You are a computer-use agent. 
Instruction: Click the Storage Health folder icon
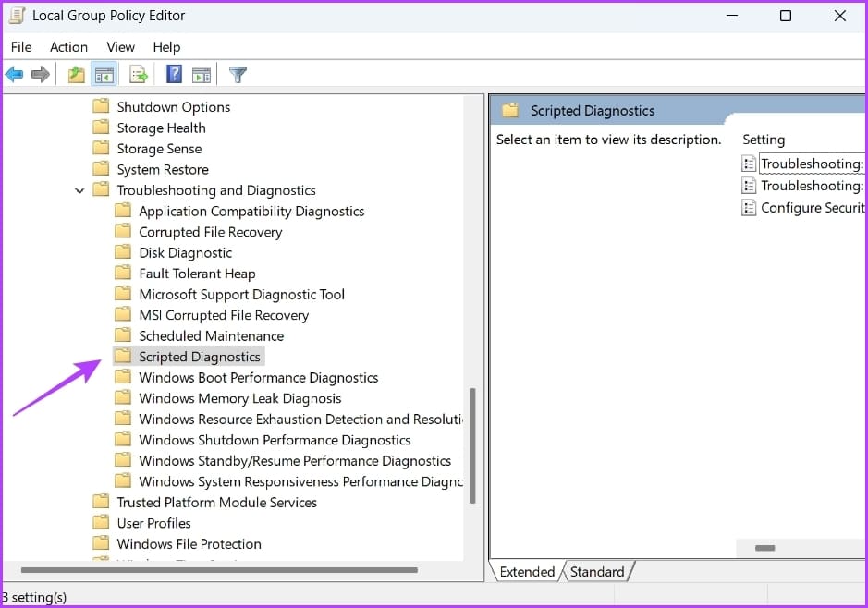101,128
